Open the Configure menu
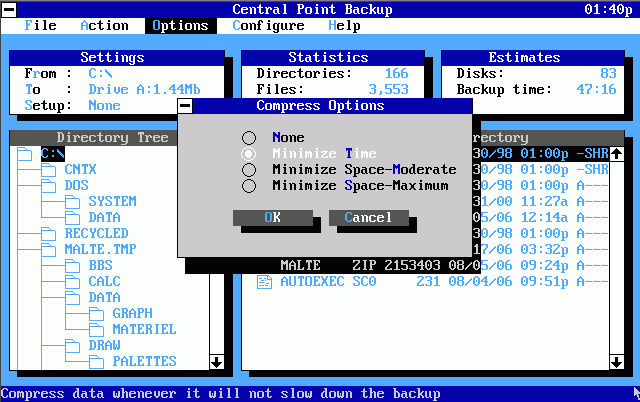 tap(268, 26)
